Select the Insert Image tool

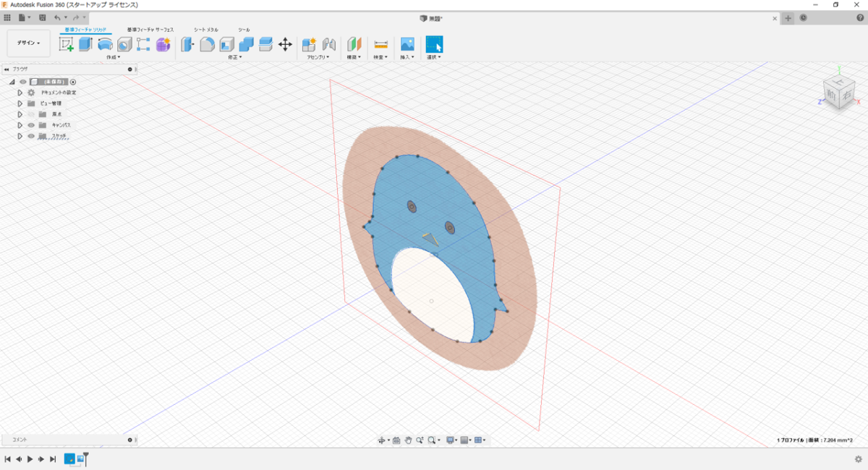[407, 44]
